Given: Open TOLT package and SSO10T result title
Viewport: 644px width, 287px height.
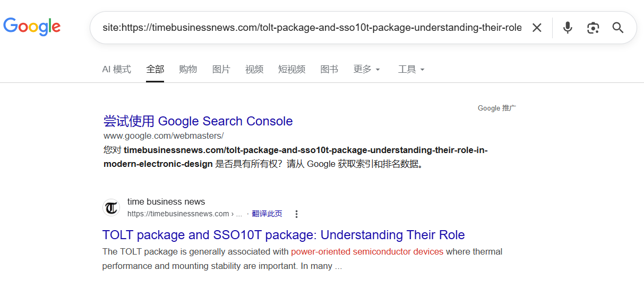Looking at the screenshot, I should pos(284,235).
